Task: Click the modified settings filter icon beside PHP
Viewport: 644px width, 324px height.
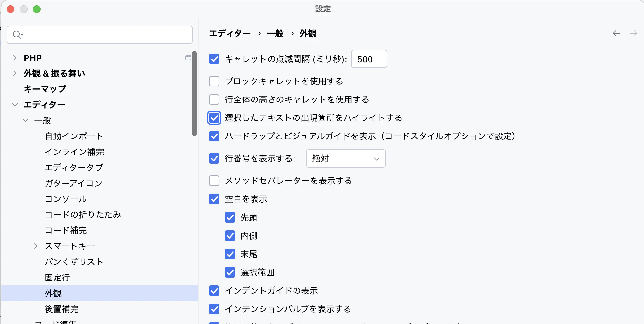Action: pos(188,58)
